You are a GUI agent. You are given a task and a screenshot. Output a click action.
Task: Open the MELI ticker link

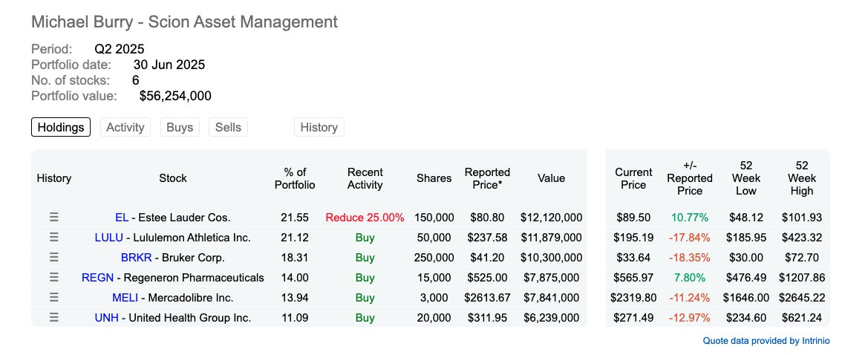click(x=125, y=297)
